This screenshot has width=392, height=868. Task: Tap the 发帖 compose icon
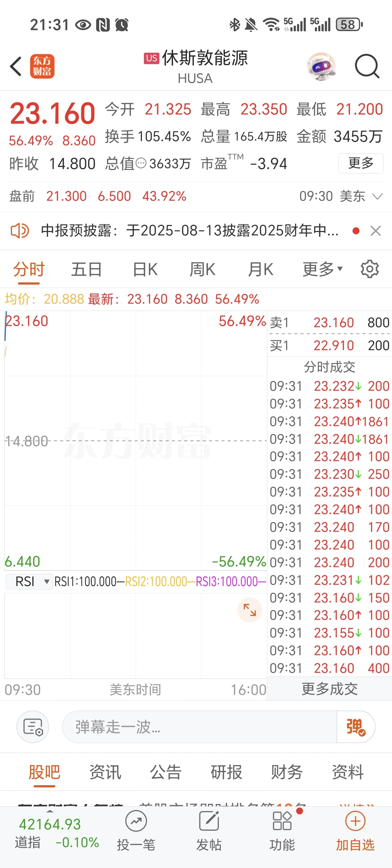click(x=209, y=821)
